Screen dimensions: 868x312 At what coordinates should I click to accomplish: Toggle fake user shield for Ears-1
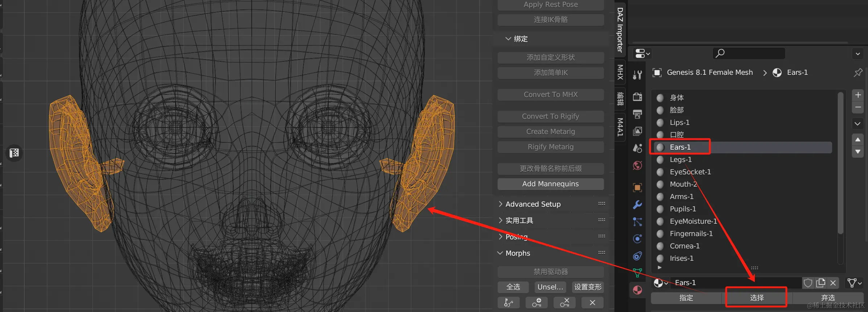pyautogui.click(x=808, y=283)
